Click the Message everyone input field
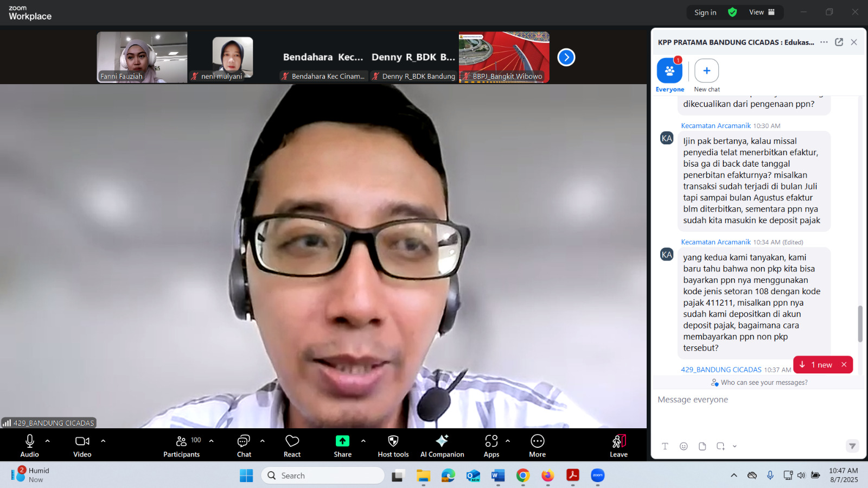The image size is (868, 488). pyautogui.click(x=754, y=400)
